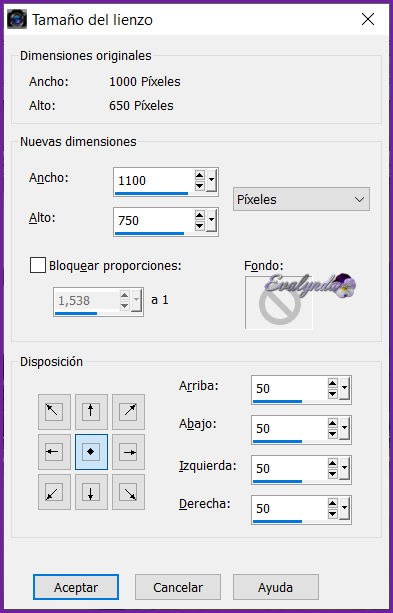Image resolution: width=393 pixels, height=613 pixels.
Task: Select the center anchor placement button
Action: point(91,452)
